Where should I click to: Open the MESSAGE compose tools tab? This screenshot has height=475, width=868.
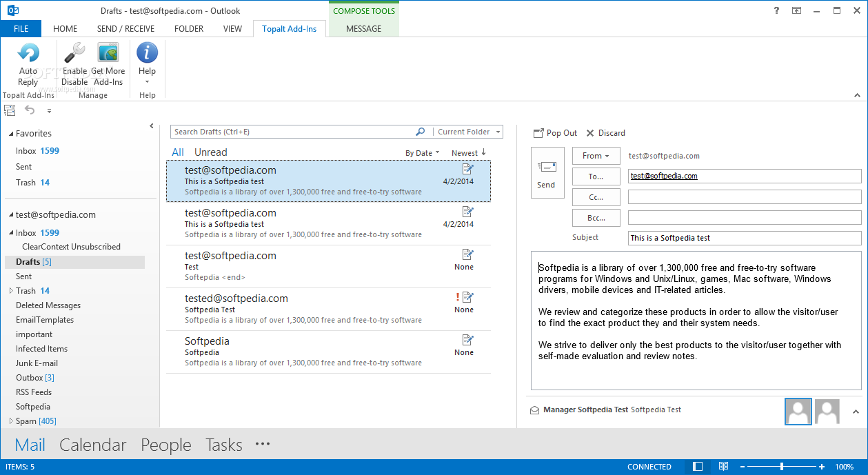[x=363, y=28]
